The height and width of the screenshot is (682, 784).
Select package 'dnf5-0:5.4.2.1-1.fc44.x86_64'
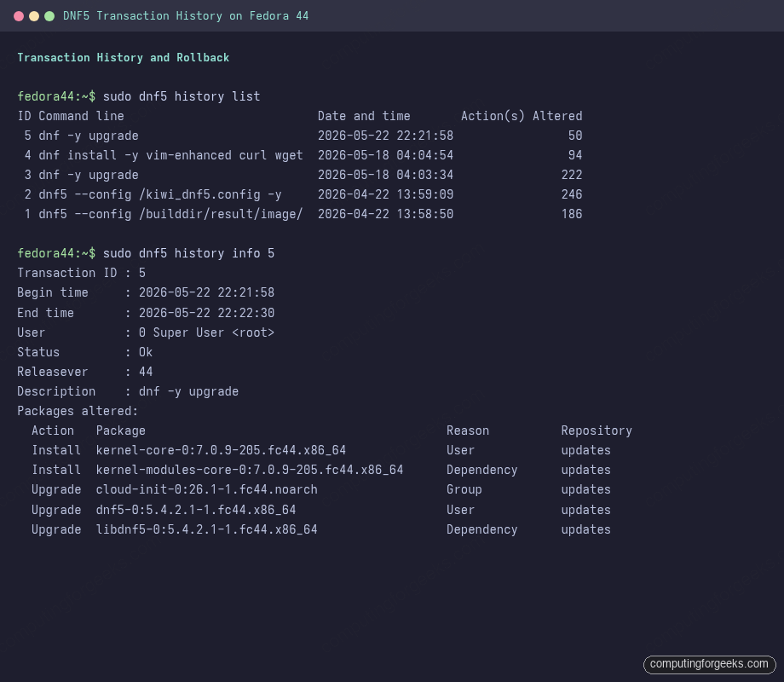click(195, 510)
